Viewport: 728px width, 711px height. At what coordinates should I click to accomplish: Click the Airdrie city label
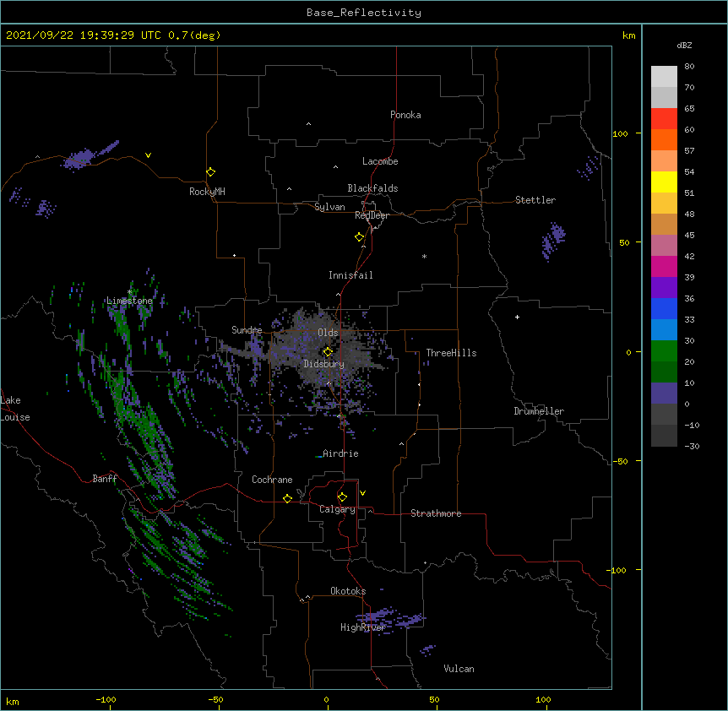point(340,453)
